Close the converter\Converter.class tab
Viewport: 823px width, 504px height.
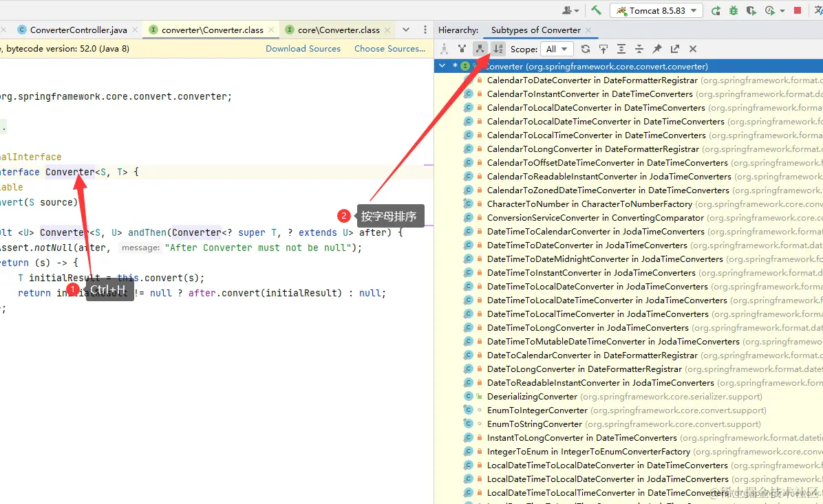point(271,30)
